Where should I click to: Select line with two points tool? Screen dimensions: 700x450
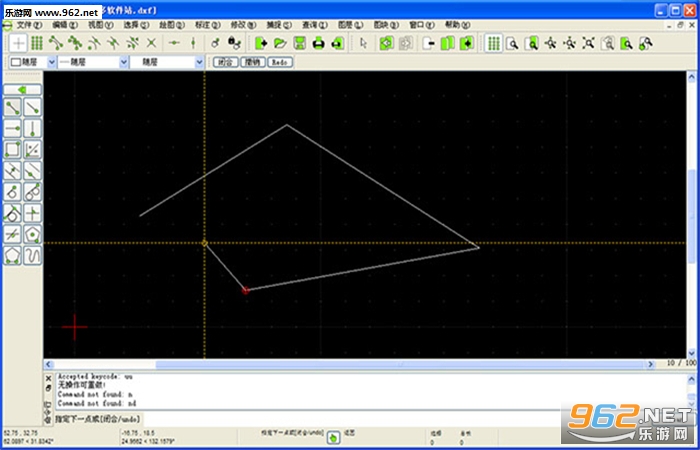(13, 107)
